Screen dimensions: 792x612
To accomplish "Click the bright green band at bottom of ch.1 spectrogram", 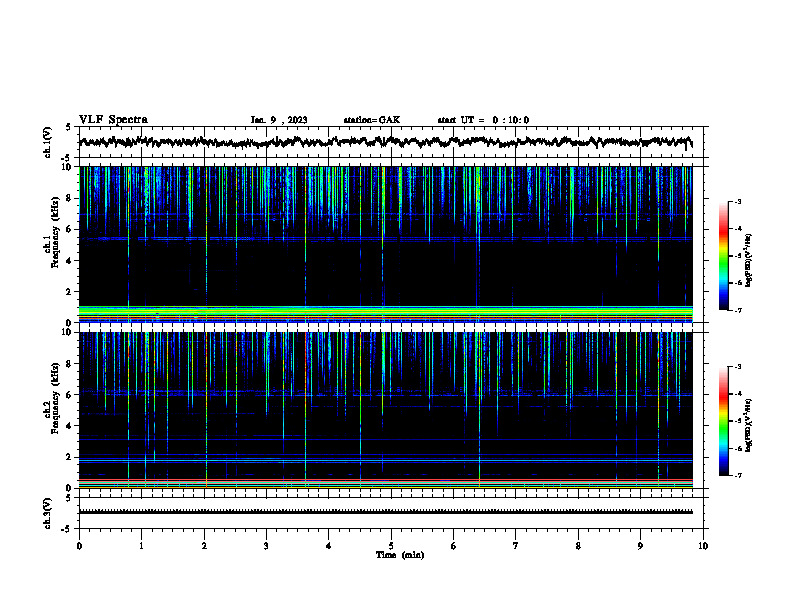I will [x=385, y=311].
